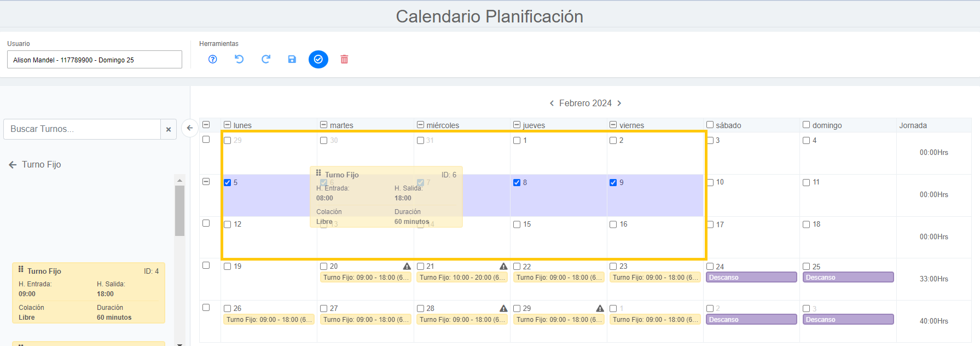
Task: Collapse the side panel with the round arrow button
Action: tap(189, 128)
